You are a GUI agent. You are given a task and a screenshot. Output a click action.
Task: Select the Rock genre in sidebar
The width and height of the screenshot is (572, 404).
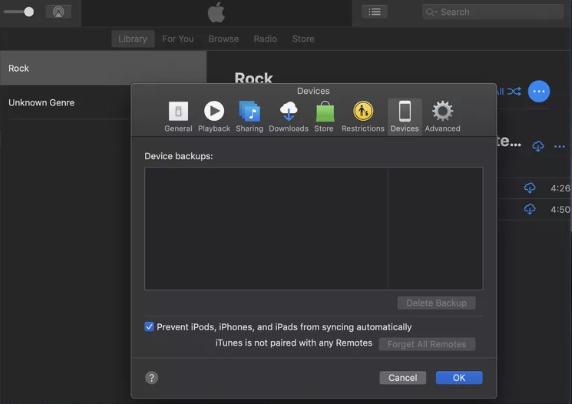(103, 68)
